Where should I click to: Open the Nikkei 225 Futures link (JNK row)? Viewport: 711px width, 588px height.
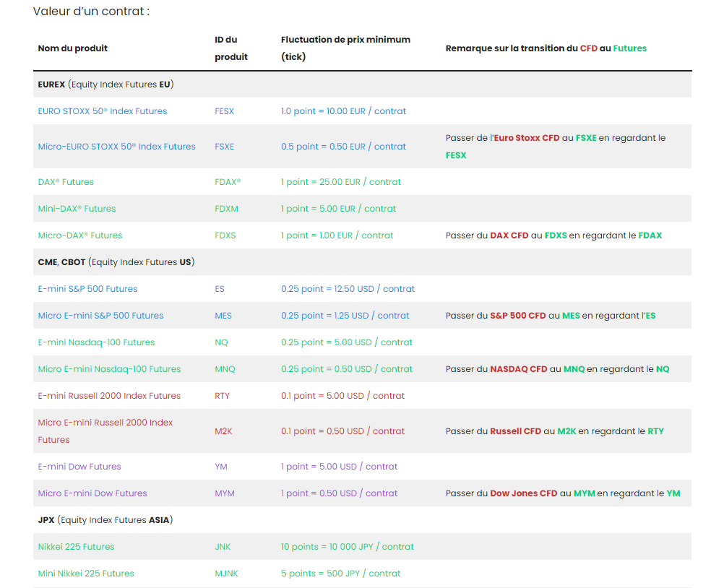(76, 547)
